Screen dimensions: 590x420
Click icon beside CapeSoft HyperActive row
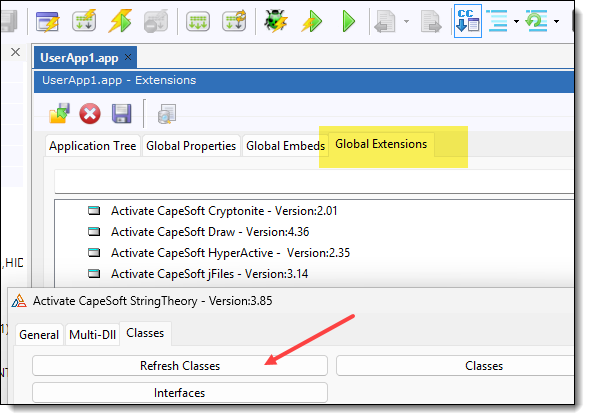pos(94,252)
